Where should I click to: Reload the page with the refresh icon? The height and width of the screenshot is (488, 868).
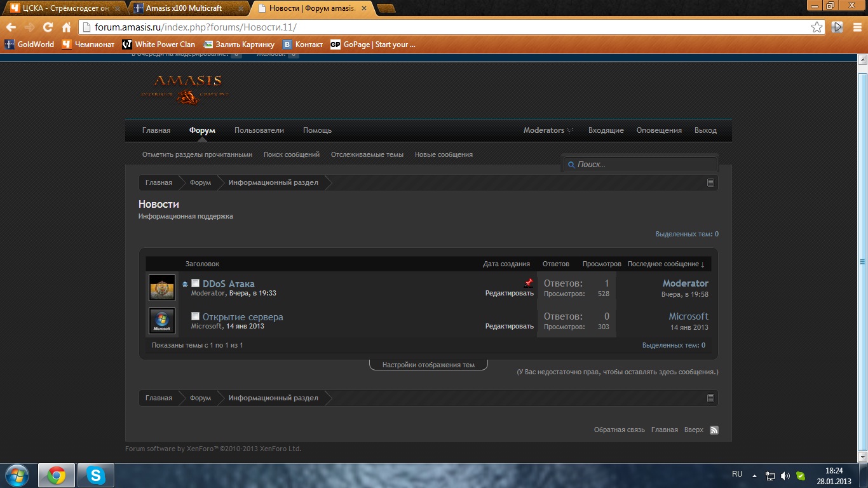pos(48,27)
